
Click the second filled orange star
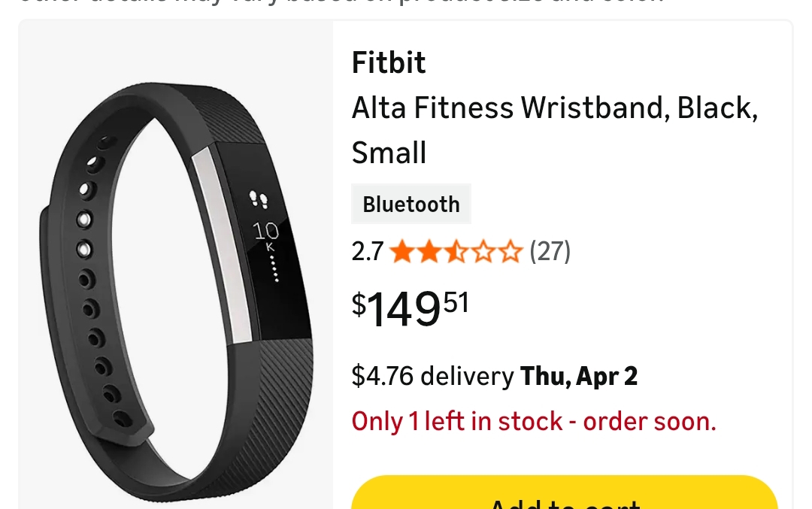pyautogui.click(x=429, y=252)
